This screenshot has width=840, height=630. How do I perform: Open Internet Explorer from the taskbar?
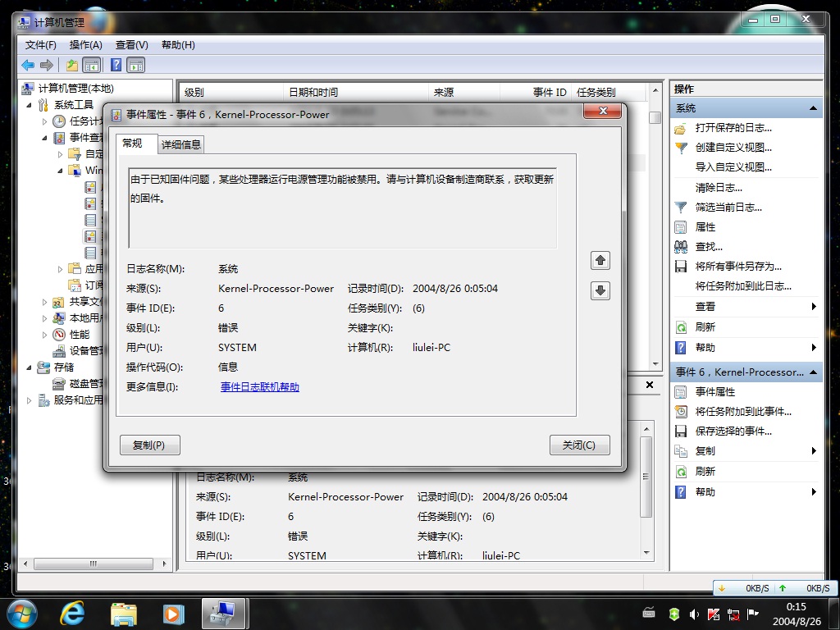73,613
